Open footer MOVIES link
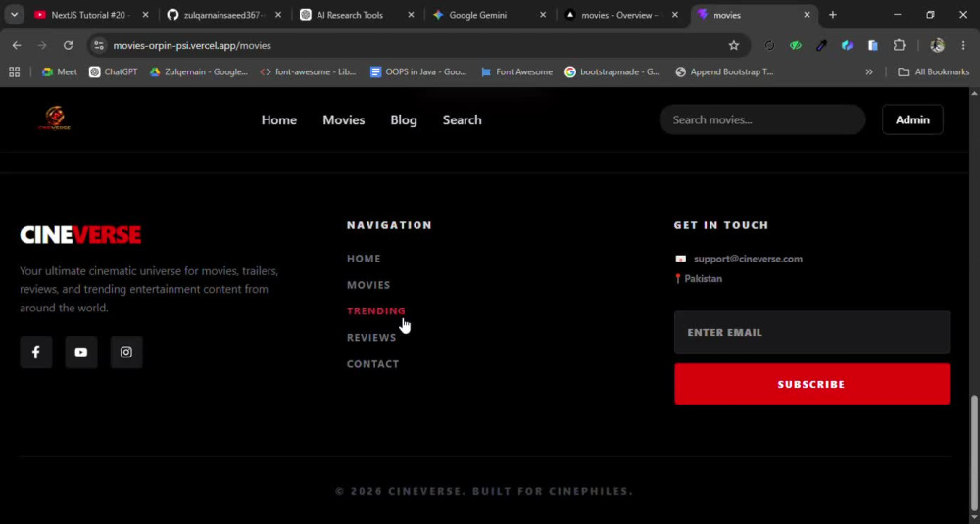Screen dimensions: 980x524 368,285
